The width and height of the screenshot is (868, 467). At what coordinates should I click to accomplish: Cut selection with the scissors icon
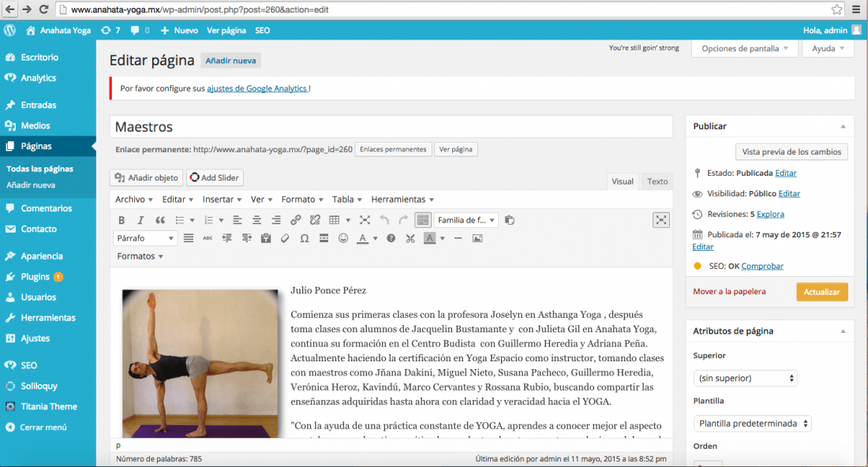(410, 238)
